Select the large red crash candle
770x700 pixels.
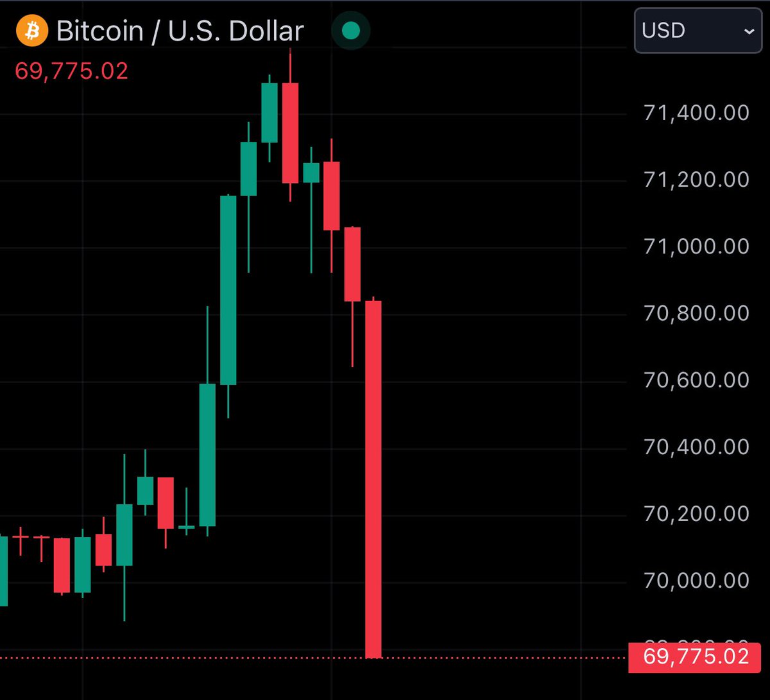click(x=373, y=481)
